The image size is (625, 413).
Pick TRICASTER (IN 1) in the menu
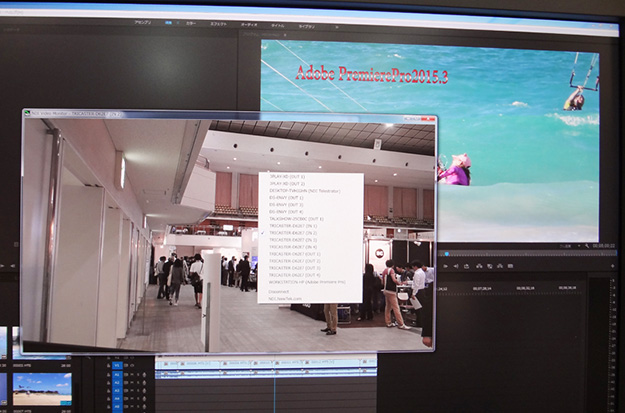(292, 225)
